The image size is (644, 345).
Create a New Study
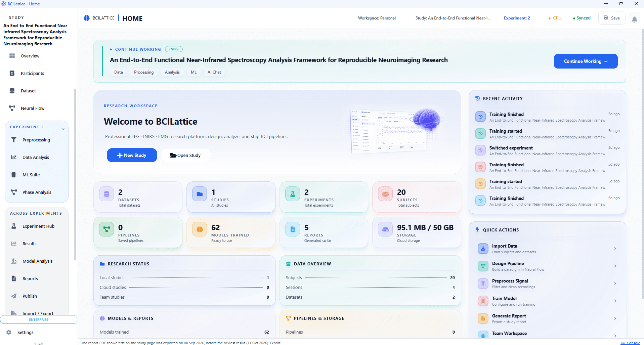[132, 155]
